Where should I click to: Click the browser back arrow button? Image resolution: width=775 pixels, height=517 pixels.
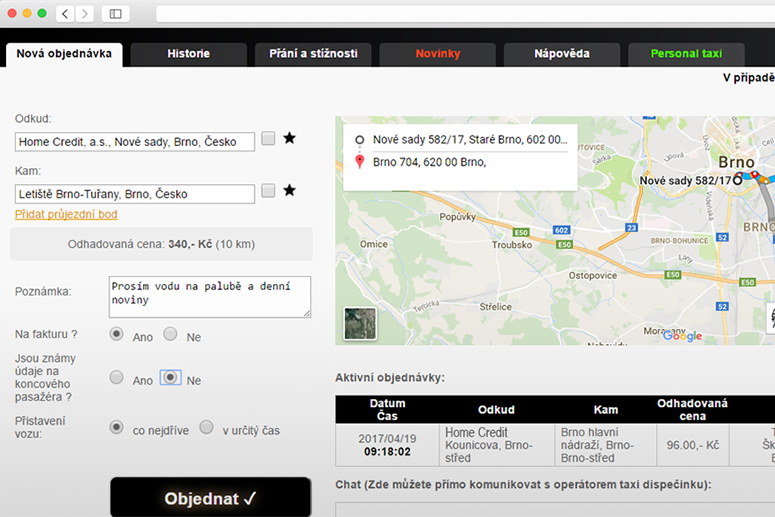[64, 13]
